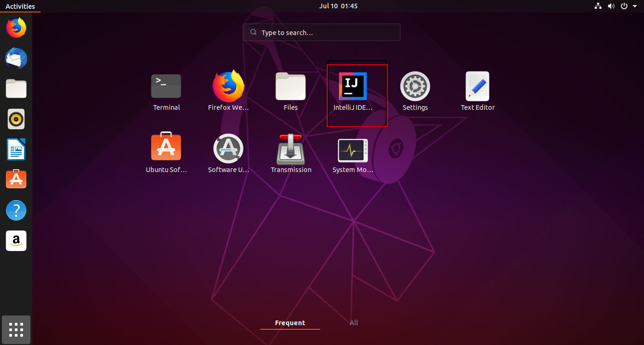Launch Software Updater
This screenshot has width=644, height=345.
[x=228, y=149]
